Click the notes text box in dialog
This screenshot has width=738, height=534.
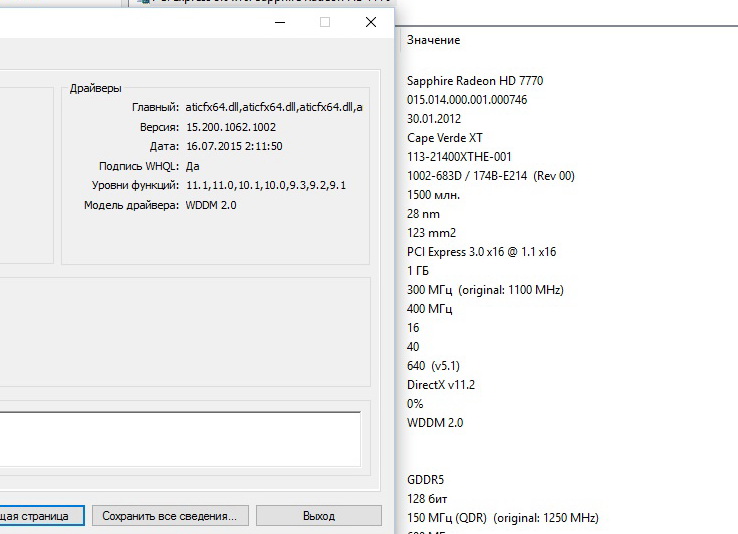click(180, 439)
